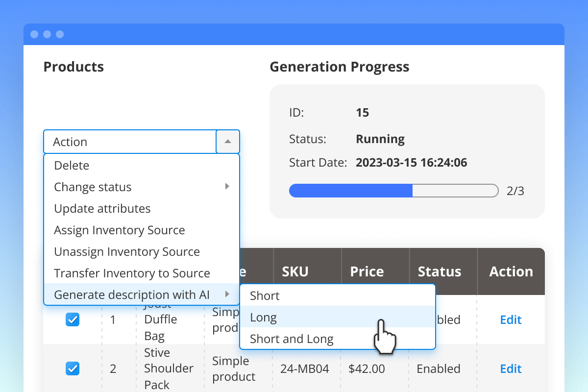
Task: Select Delete from the Action menu
Action: 72,166
